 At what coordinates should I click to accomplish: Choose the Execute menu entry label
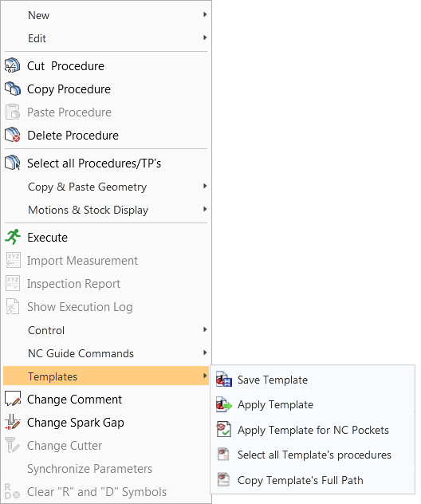[47, 238]
